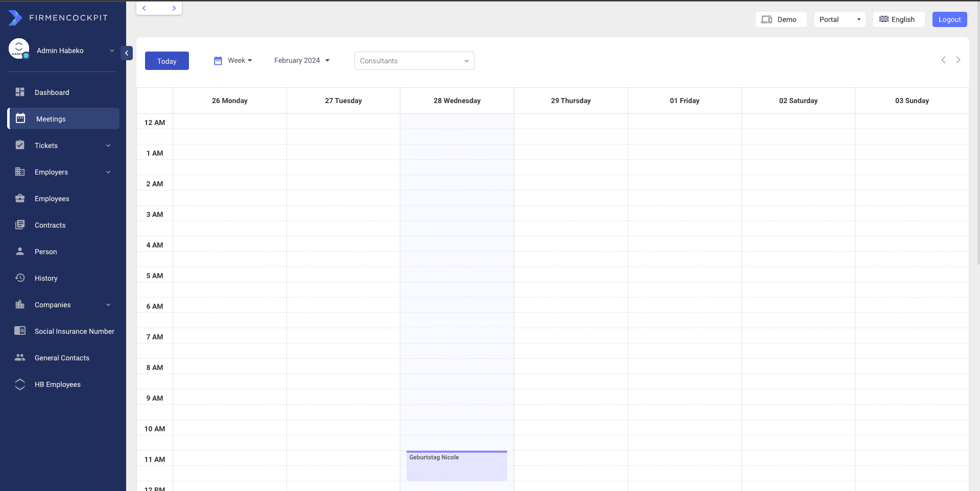Viewport: 980px width, 491px height.
Task: Click the calendar icon beside Week
Action: pyautogui.click(x=218, y=61)
